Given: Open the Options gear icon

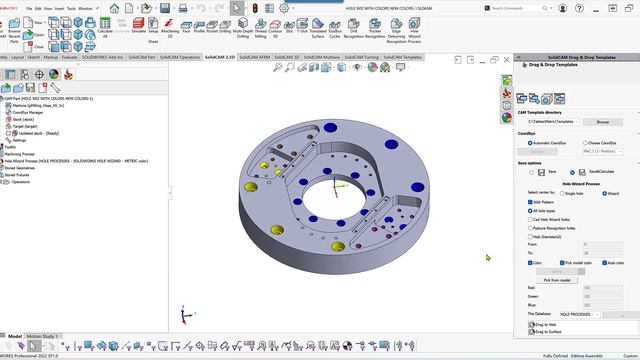Looking at the screenshot, I should [x=284, y=8].
